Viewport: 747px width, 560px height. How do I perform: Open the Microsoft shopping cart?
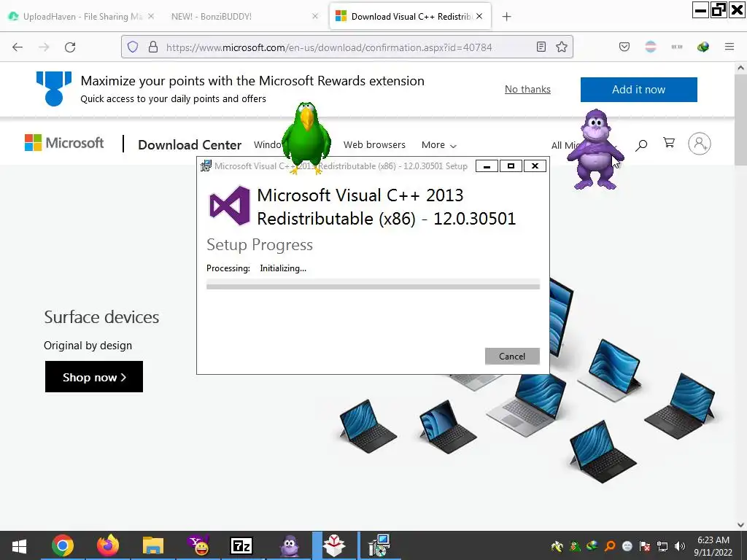pos(669,143)
